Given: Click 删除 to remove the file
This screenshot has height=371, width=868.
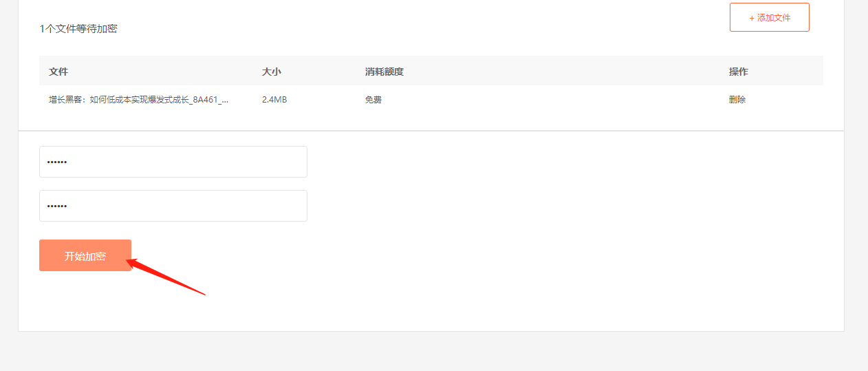Looking at the screenshot, I should (737, 99).
